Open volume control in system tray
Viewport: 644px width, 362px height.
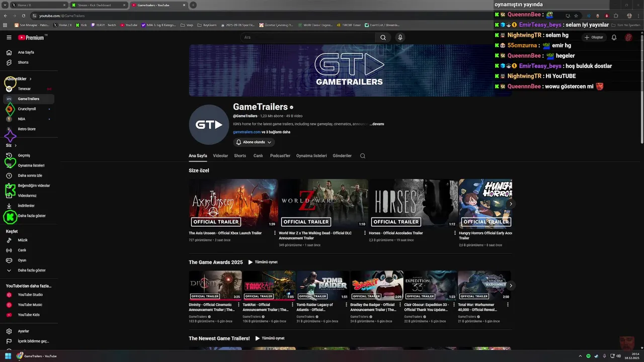618,356
